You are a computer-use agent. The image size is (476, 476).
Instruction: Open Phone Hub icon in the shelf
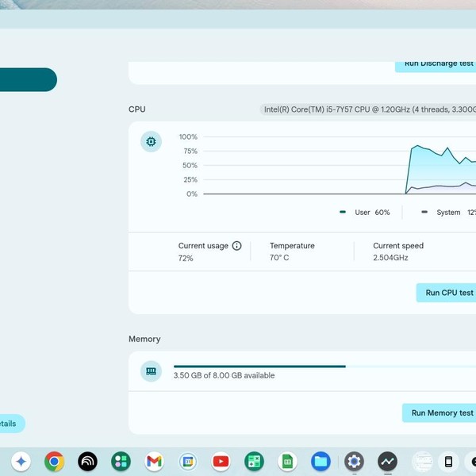pos(448,461)
